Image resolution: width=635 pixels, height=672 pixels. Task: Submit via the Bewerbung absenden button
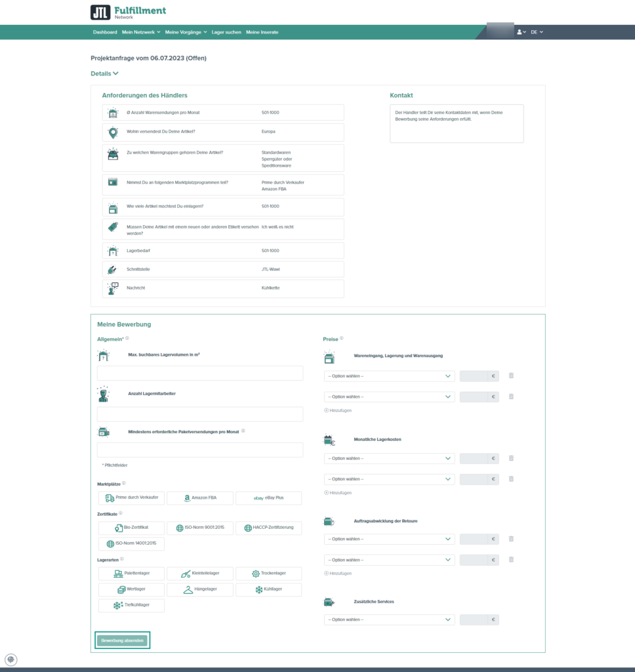122,640
